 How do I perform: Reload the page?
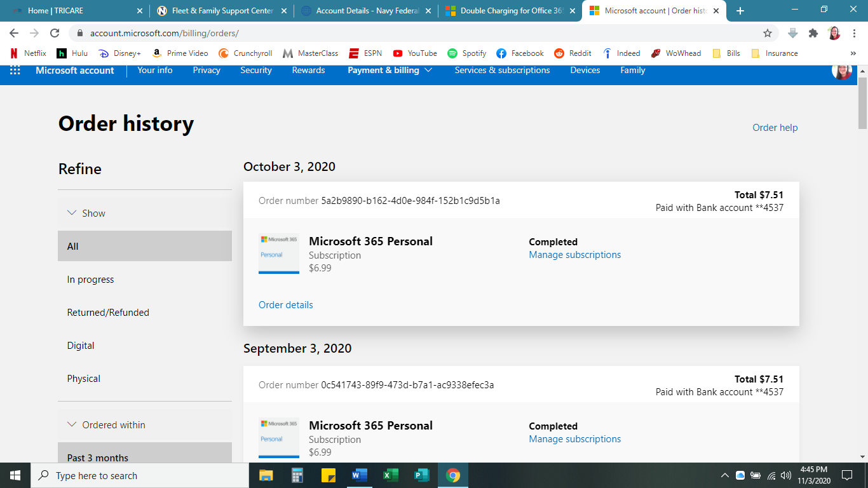point(55,33)
